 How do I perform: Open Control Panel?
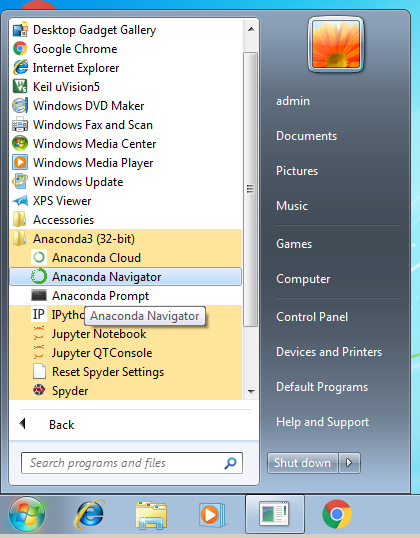coord(312,317)
